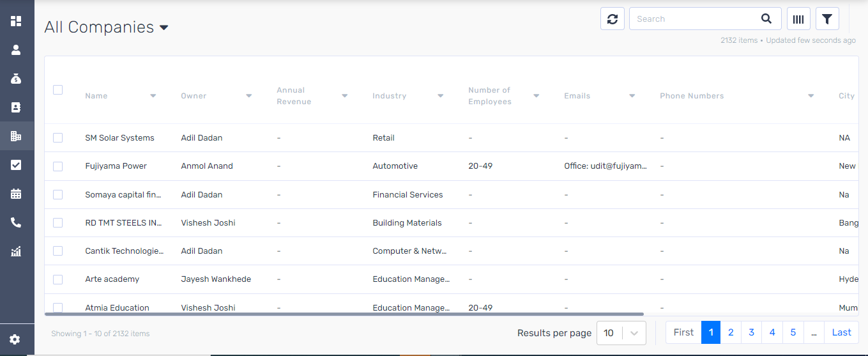Open the Industry column sort arrow
This screenshot has height=356, width=868.
(x=441, y=96)
